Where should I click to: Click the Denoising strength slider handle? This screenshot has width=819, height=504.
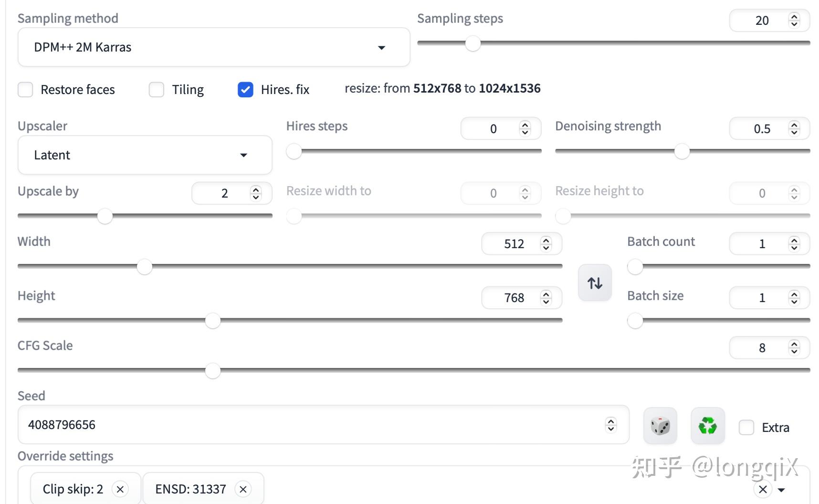coord(682,152)
